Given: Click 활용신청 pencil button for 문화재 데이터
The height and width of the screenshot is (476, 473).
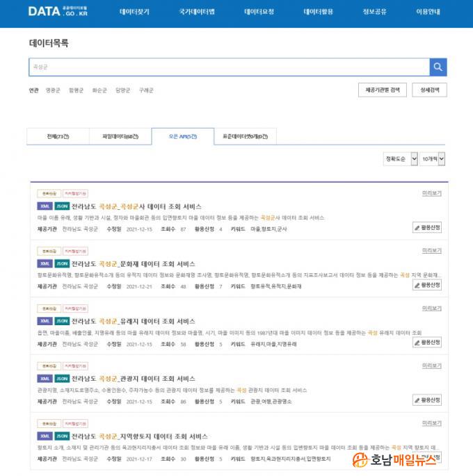Looking at the screenshot, I should point(427,285).
